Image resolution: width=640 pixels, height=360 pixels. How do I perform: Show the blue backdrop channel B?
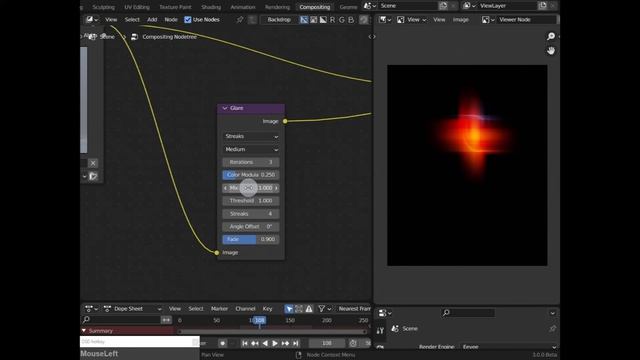pyautogui.click(x=351, y=20)
